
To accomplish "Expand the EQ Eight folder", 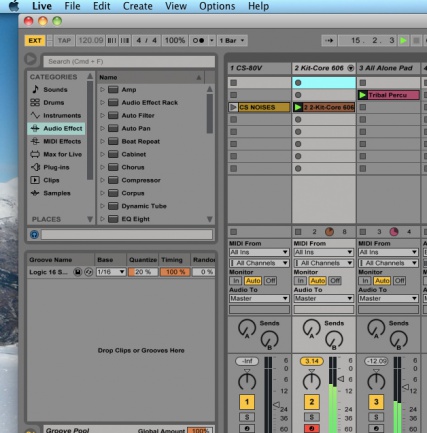I will click(102, 219).
